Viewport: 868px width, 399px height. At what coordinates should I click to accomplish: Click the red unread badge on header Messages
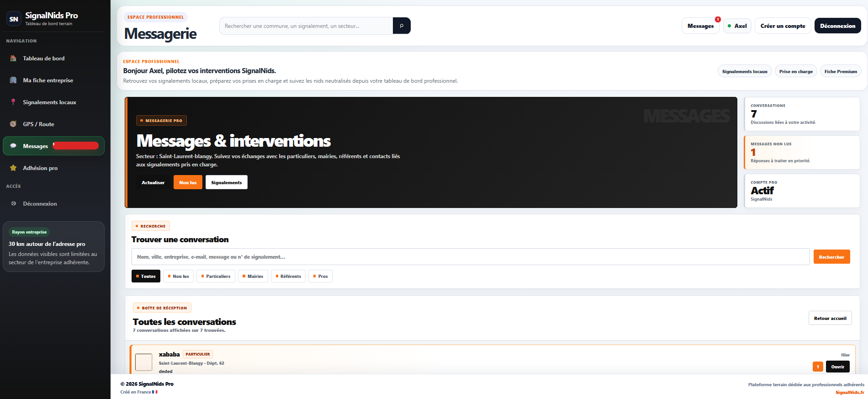(718, 19)
